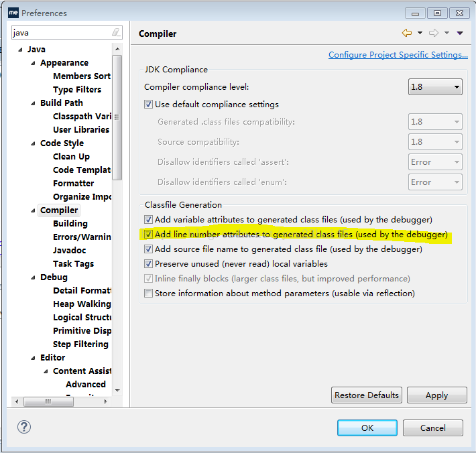
Task: Collapse the Appearance tree node
Action: click(33, 64)
